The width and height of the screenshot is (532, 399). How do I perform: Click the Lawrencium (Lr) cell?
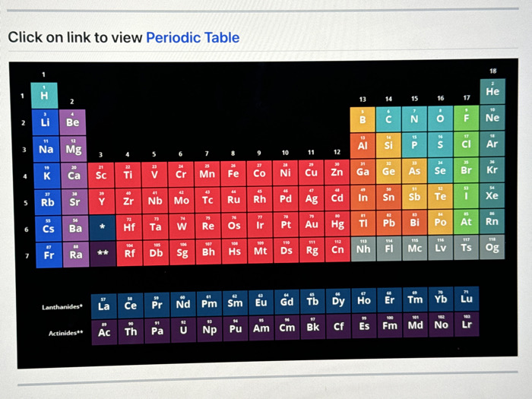467,325
